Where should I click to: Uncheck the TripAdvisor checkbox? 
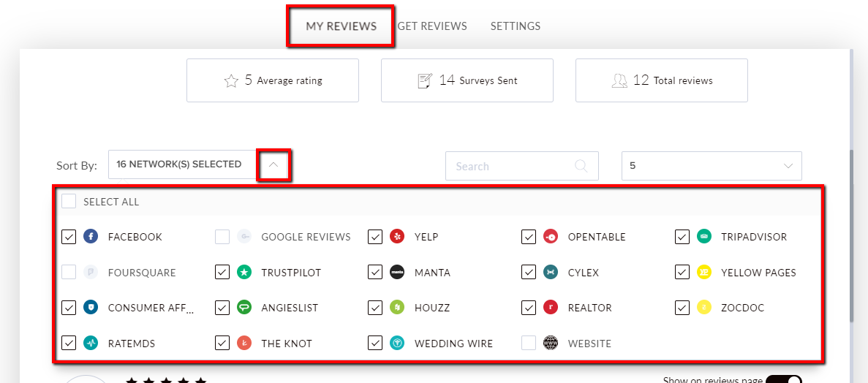pos(682,237)
